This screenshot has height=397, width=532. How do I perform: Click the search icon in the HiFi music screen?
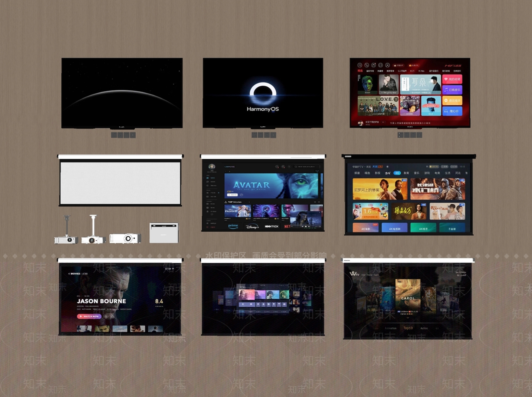[360, 65]
